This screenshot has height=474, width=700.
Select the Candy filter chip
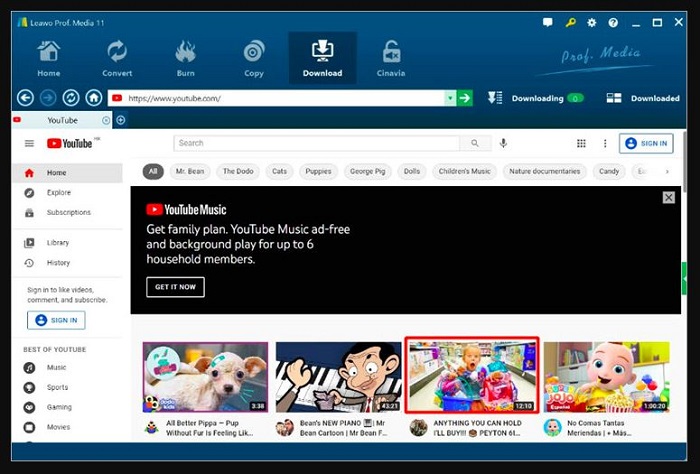[609, 171]
